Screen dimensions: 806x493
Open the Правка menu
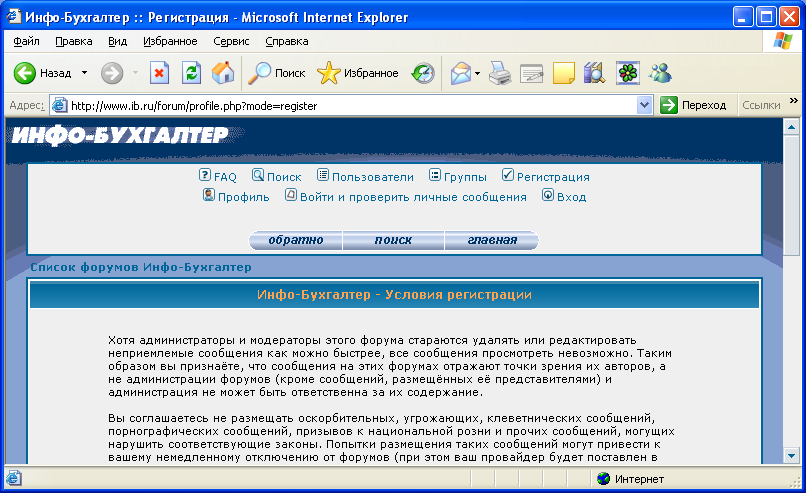tap(74, 41)
